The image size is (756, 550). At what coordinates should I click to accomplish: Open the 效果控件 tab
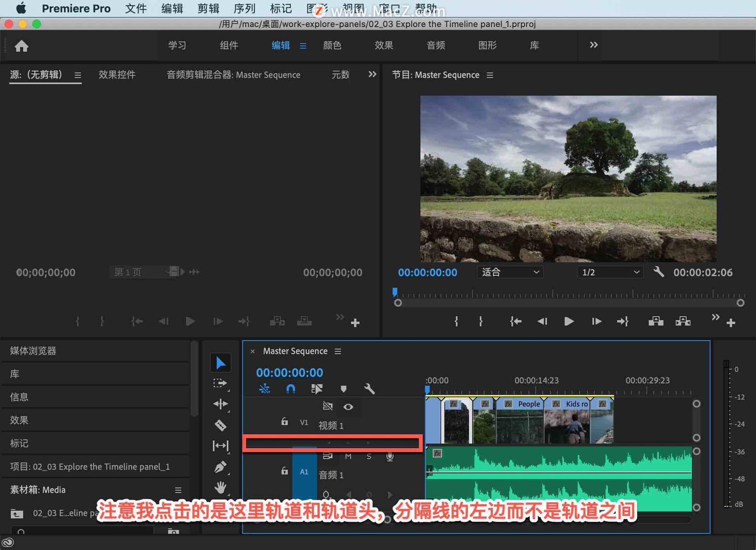(x=117, y=74)
